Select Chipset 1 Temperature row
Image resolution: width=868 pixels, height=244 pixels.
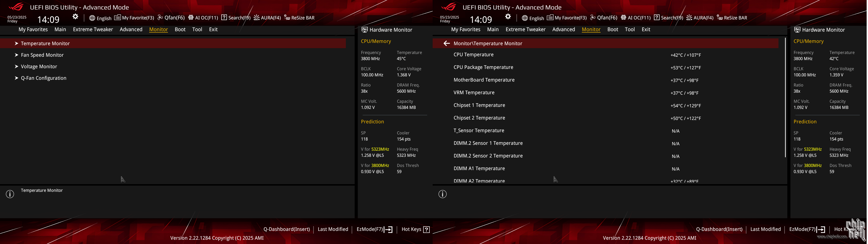[x=606, y=105]
